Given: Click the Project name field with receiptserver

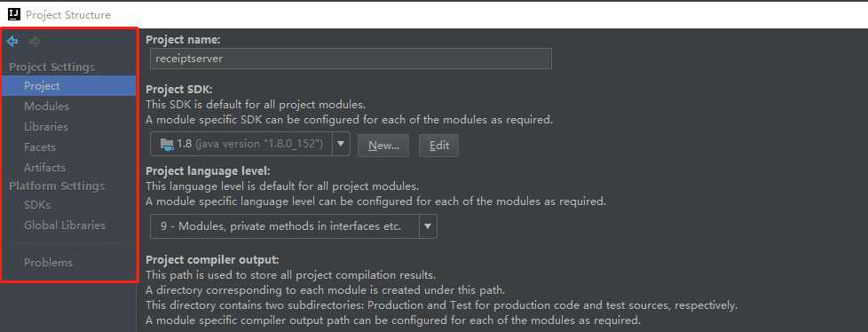Looking at the screenshot, I should click(351, 58).
